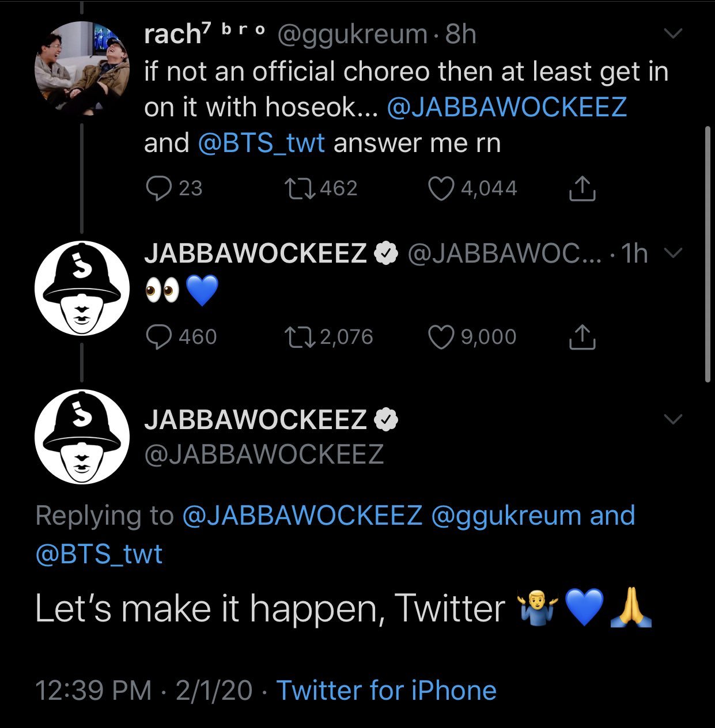
Task: Reply to JABBAWOCKEEZ eyes emoji tweet
Action: 158,337
